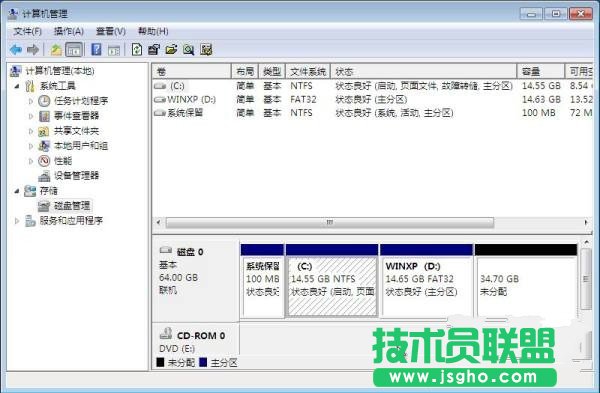The height and width of the screenshot is (393, 600).
Task: Click the Up one level folder icon
Action: [56, 50]
